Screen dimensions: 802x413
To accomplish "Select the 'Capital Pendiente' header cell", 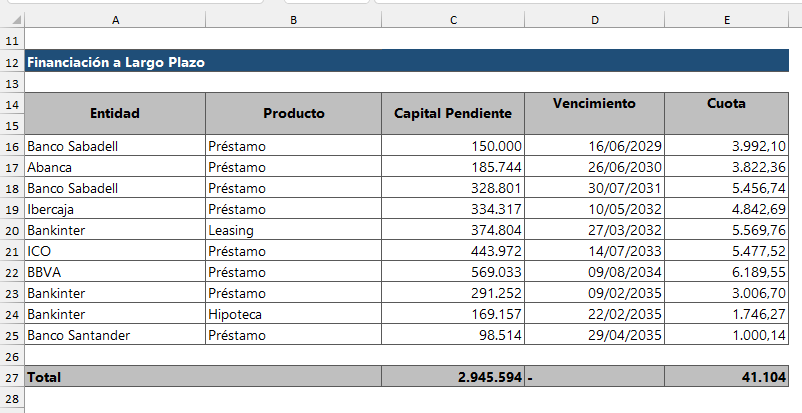I will [453, 113].
